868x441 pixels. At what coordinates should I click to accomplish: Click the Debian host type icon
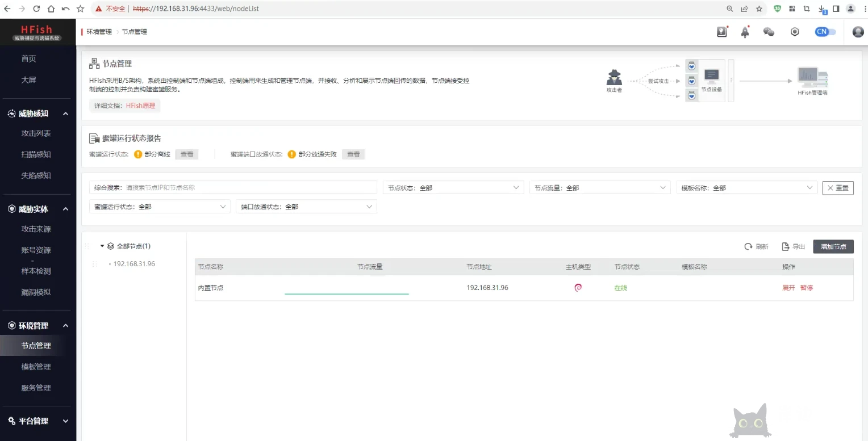(x=578, y=288)
